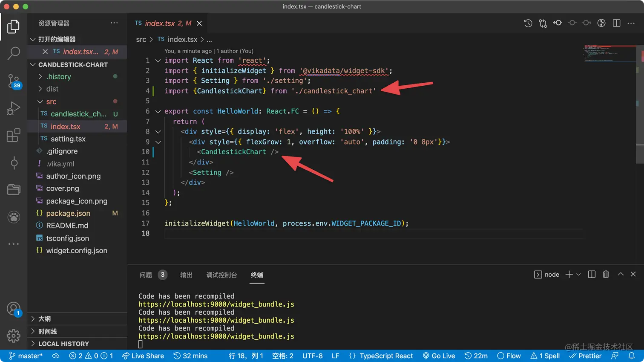
Task: Fold the code at line 6
Action: 158,111
